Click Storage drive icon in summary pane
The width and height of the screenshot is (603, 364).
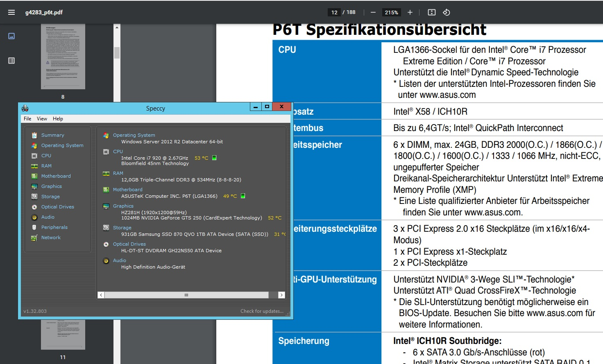pos(106,227)
